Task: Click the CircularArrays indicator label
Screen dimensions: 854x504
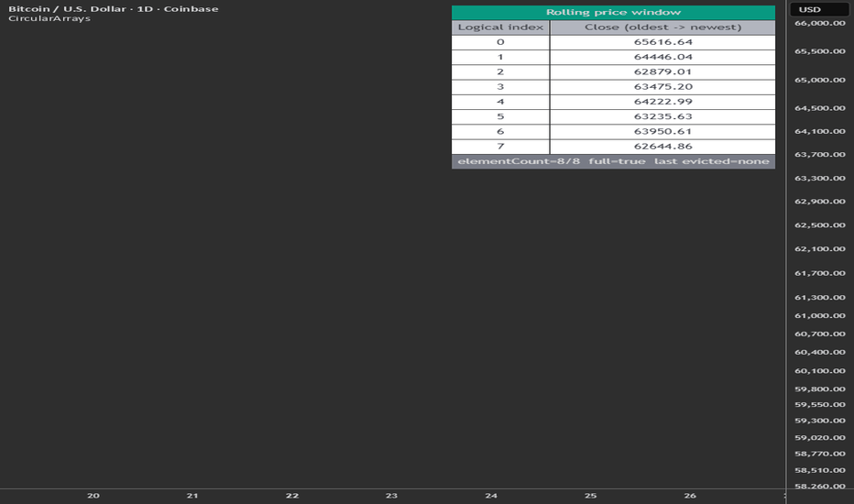Action: click(x=49, y=18)
